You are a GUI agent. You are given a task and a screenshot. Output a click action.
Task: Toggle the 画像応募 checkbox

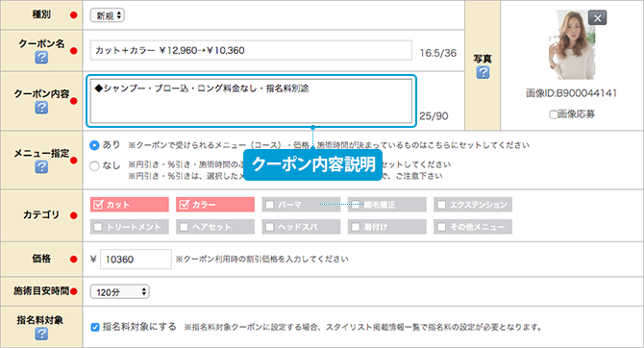pyautogui.click(x=554, y=114)
